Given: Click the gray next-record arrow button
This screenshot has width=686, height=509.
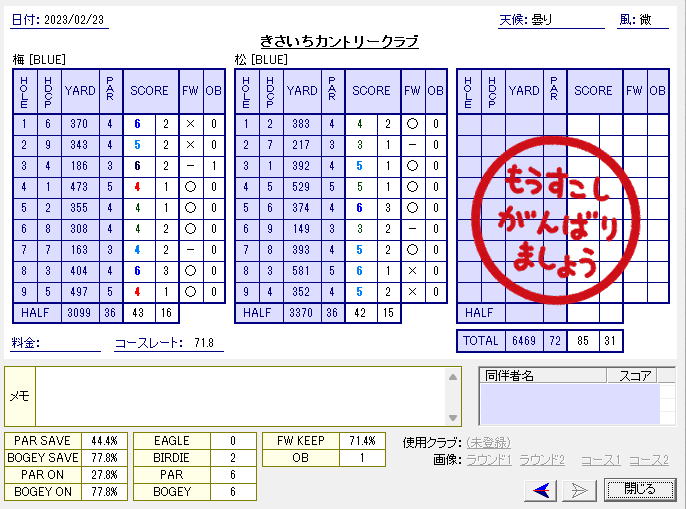Looking at the screenshot, I should [579, 490].
